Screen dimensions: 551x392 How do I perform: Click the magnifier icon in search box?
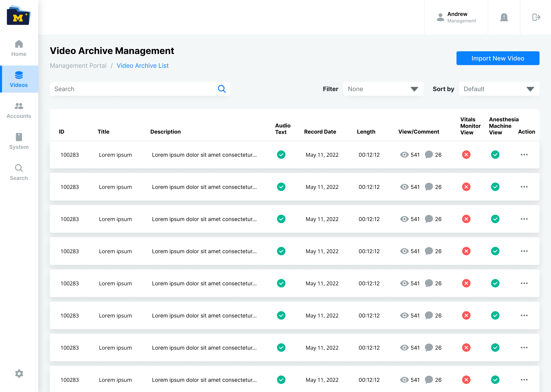[x=222, y=89]
